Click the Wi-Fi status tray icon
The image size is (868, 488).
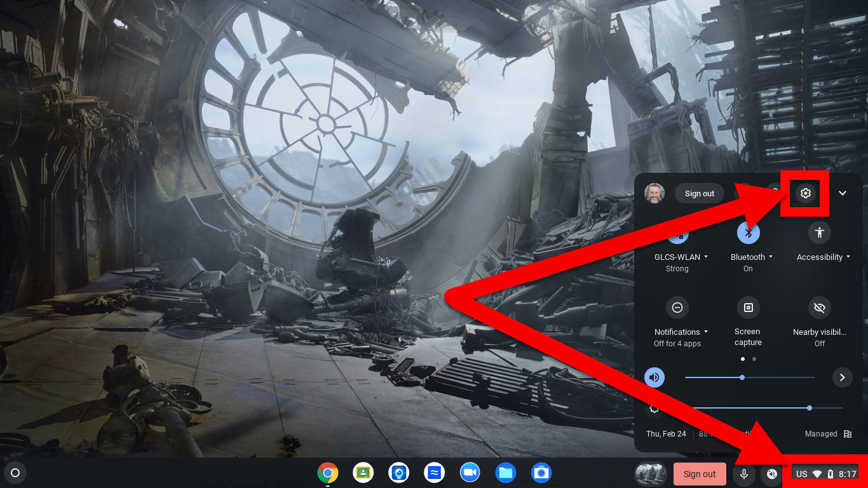[x=817, y=474]
